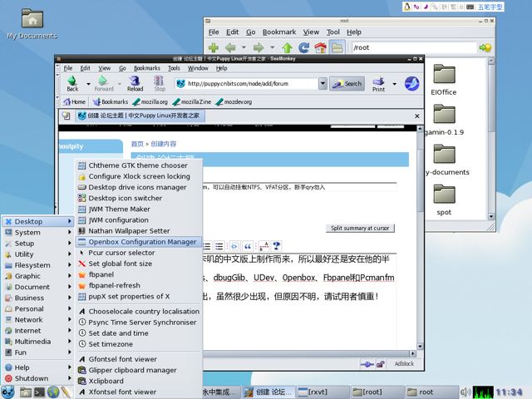Click the help question mark icon in the editor toolbar
Image resolution: width=532 pixels, height=399 pixels.
click(277, 246)
